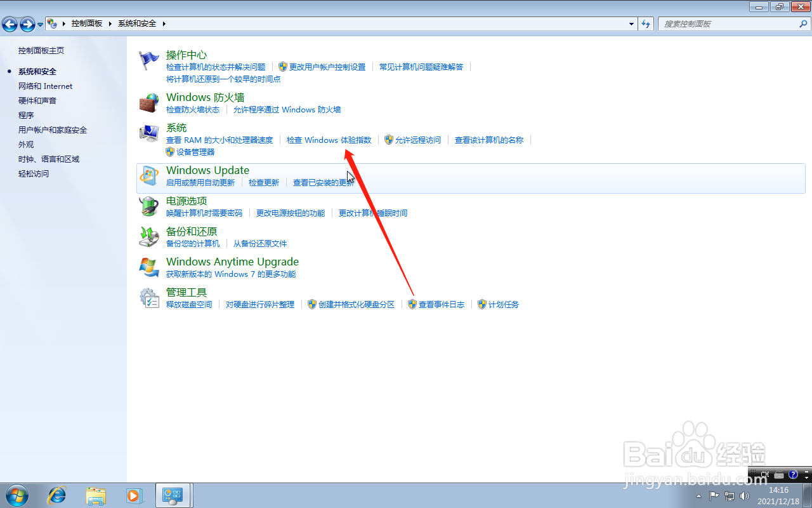Image resolution: width=812 pixels, height=508 pixels.
Task: Select 网络和 Internet in the sidebar
Action: pyautogui.click(x=46, y=86)
